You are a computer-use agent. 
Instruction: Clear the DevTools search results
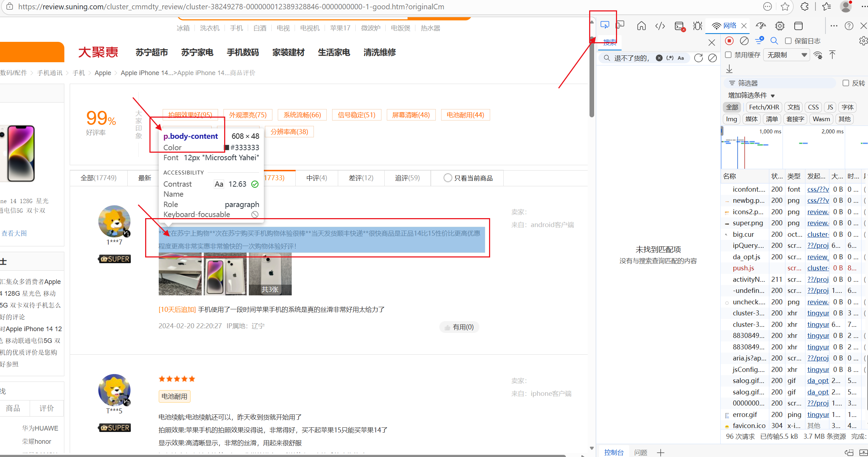(x=712, y=58)
